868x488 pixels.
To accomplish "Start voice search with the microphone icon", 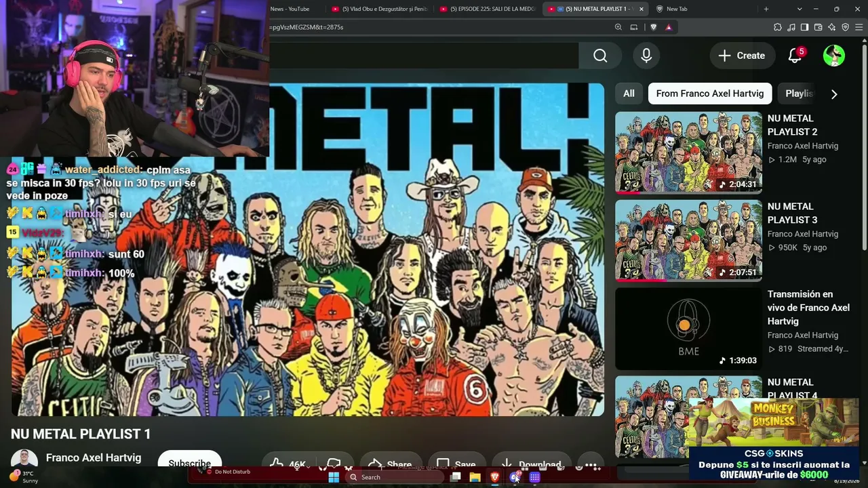I will tap(646, 56).
